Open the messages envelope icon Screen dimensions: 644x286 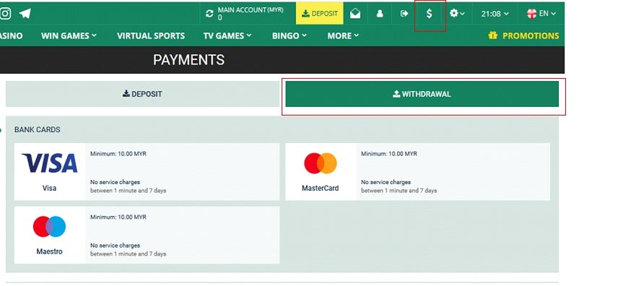pos(355,14)
